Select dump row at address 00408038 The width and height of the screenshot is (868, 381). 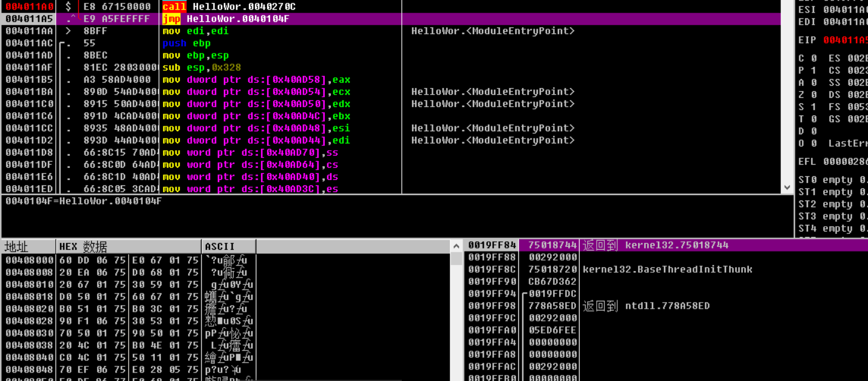click(129, 345)
